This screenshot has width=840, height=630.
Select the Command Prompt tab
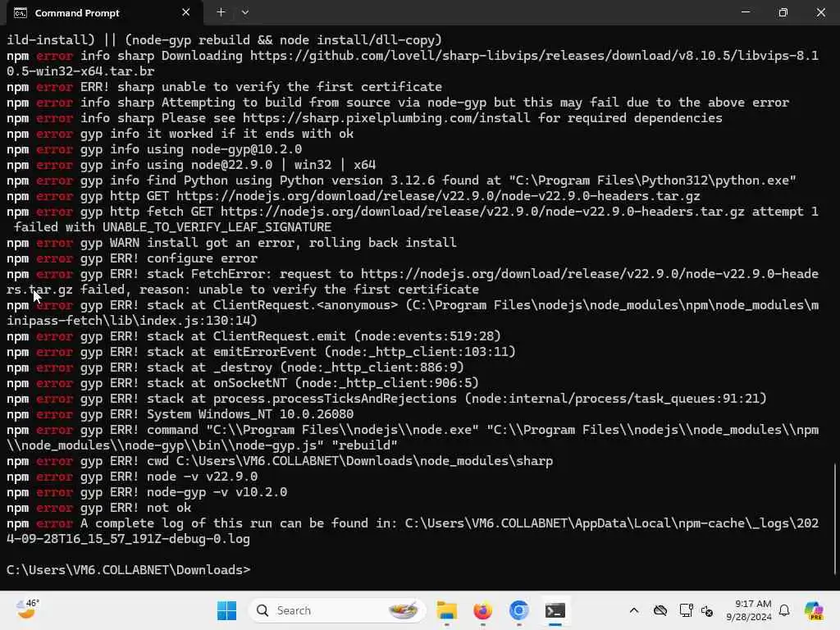point(104,12)
